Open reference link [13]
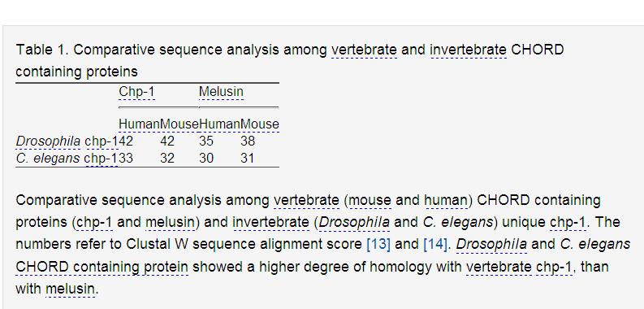The height and width of the screenshot is (309, 644). tap(378, 245)
